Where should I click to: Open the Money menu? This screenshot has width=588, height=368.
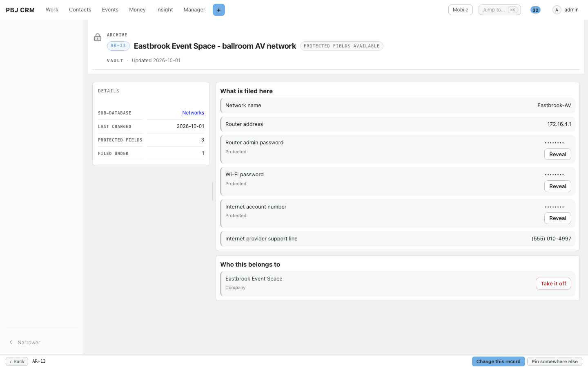point(137,10)
